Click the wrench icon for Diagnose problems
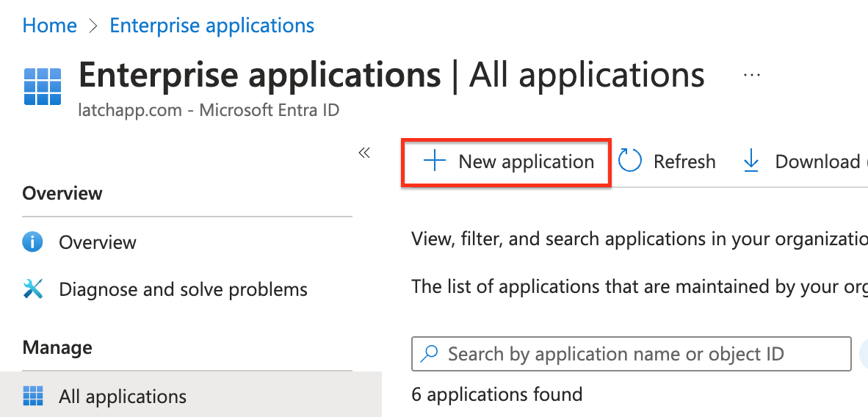868x417 pixels. point(33,289)
